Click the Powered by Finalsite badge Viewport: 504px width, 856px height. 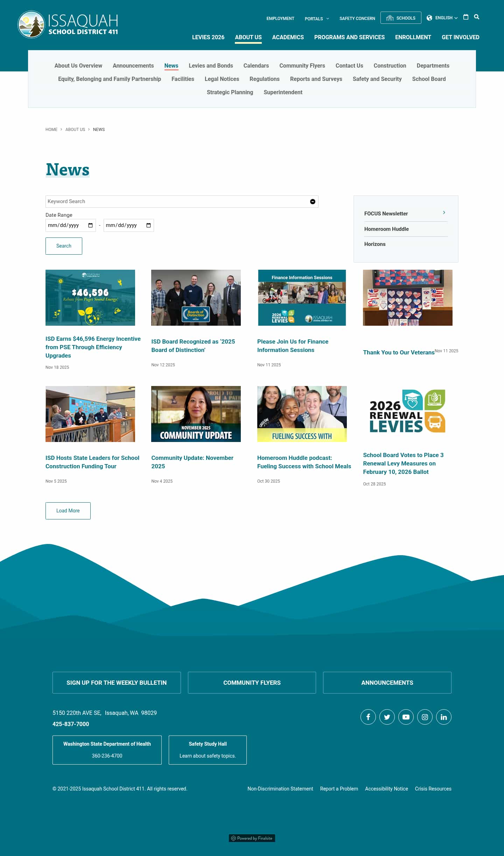click(252, 838)
